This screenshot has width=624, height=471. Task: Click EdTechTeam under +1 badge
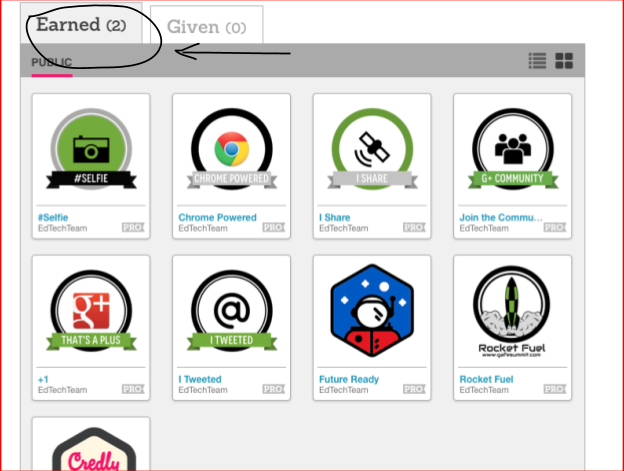pos(62,390)
